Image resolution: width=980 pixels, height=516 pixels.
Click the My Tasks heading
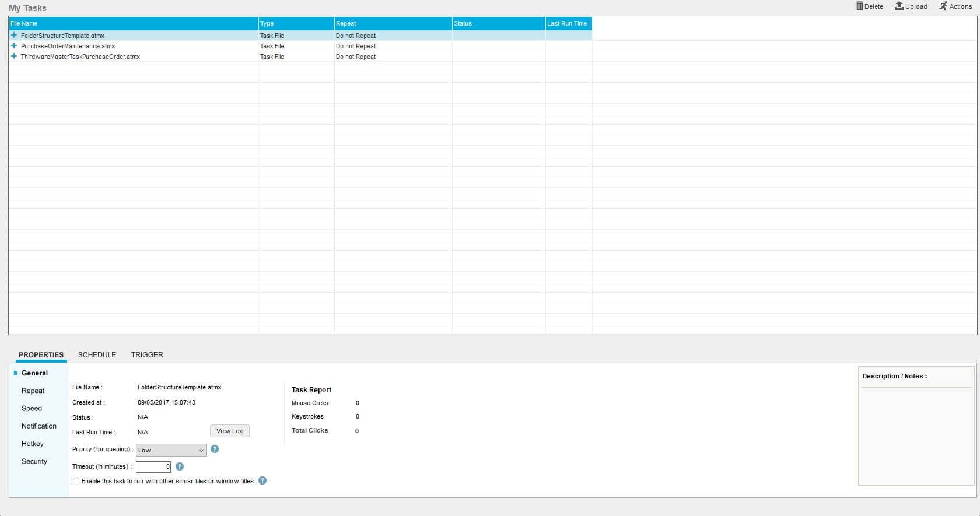(27, 8)
